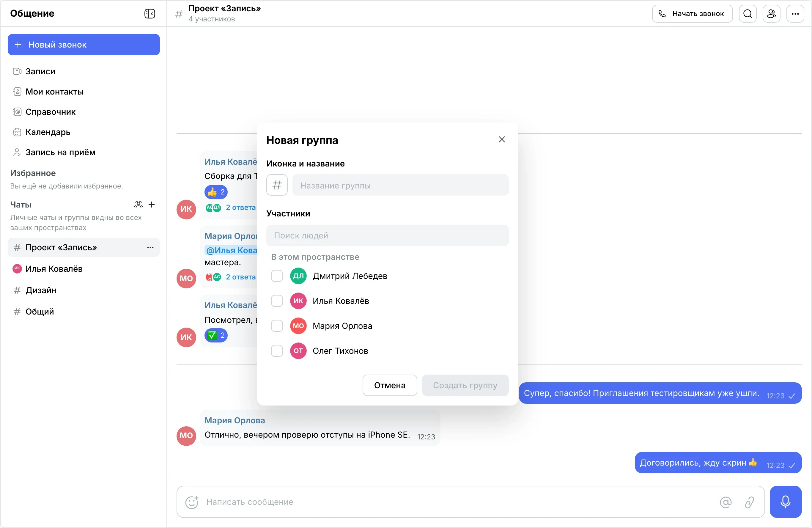Open search in chat header
Image resolution: width=812 pixels, height=528 pixels.
click(x=748, y=14)
